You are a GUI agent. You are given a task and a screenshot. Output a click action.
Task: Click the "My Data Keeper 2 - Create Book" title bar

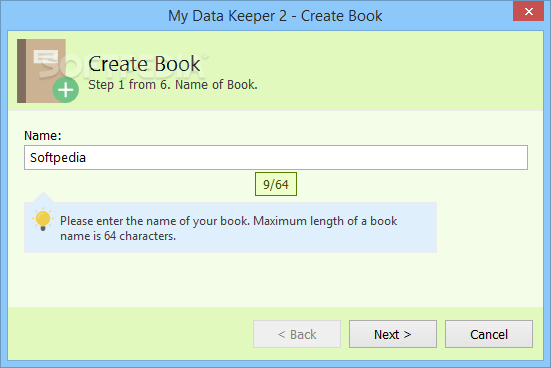(275, 16)
